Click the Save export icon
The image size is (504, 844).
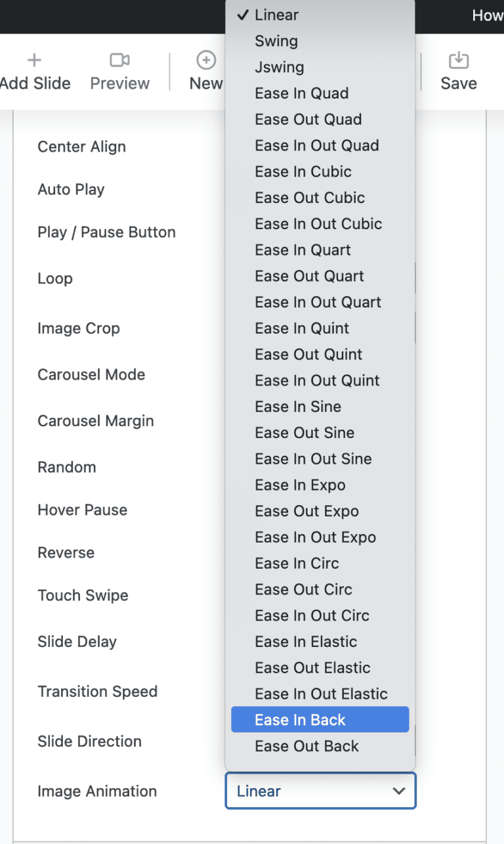pos(458,59)
